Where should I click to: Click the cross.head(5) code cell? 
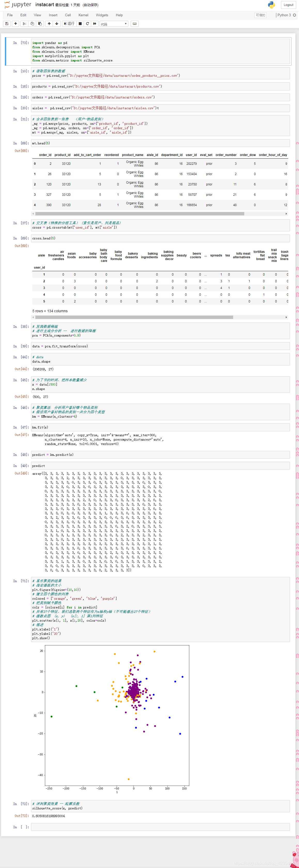point(160,238)
